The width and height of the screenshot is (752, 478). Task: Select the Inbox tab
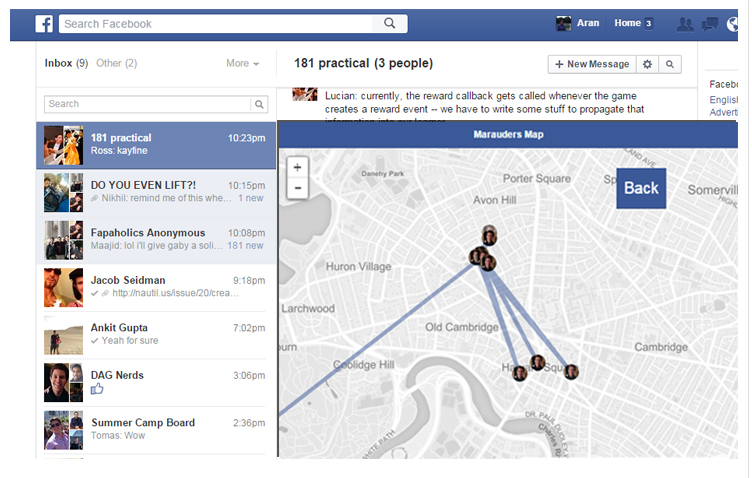59,63
